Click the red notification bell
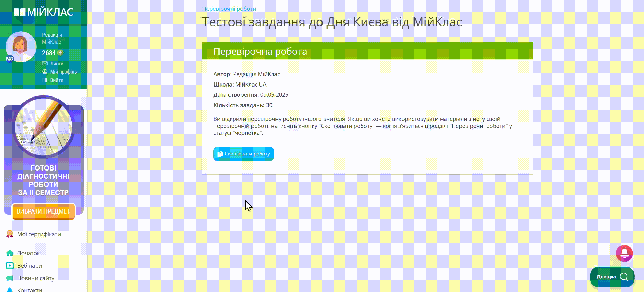 (x=624, y=253)
